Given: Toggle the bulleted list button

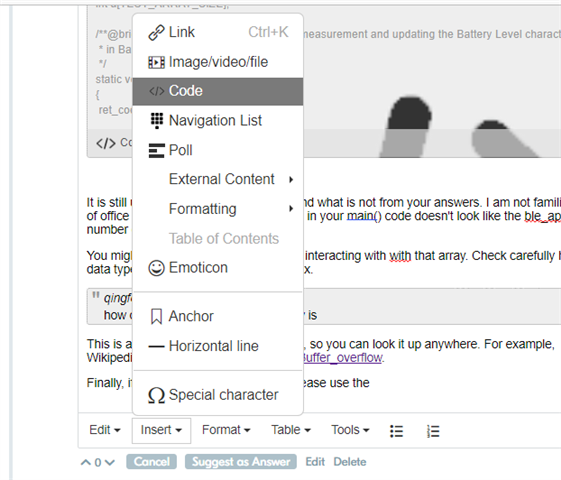Looking at the screenshot, I should point(396,431).
